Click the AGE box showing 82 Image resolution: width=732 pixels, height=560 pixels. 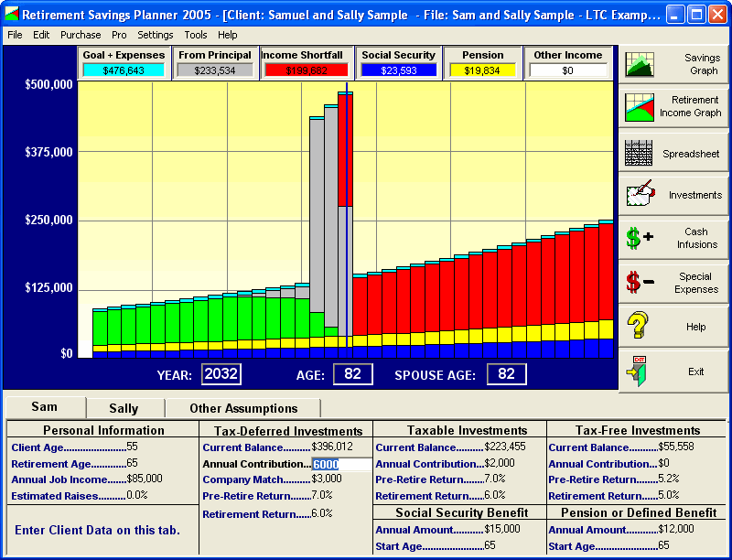click(x=353, y=374)
